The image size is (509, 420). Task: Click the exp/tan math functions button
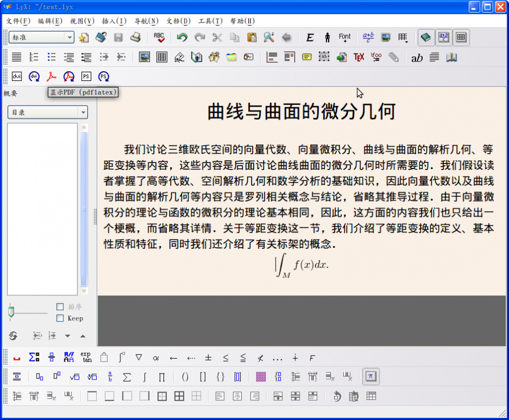coord(86,358)
